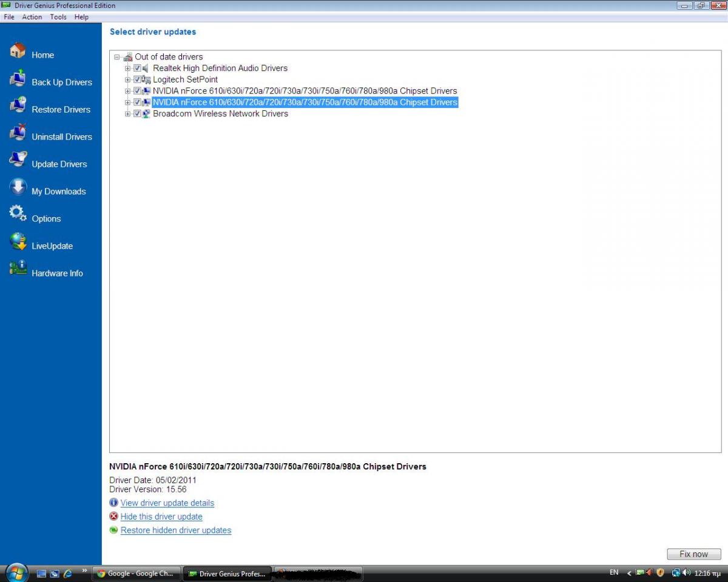This screenshot has height=582, width=728.
Task: Select the non-highlighted NVIDIA nForce row's device icon
Action: point(146,91)
